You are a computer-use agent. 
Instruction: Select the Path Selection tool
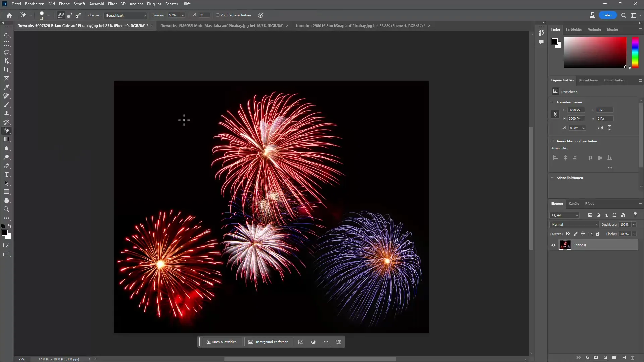coord(6,183)
